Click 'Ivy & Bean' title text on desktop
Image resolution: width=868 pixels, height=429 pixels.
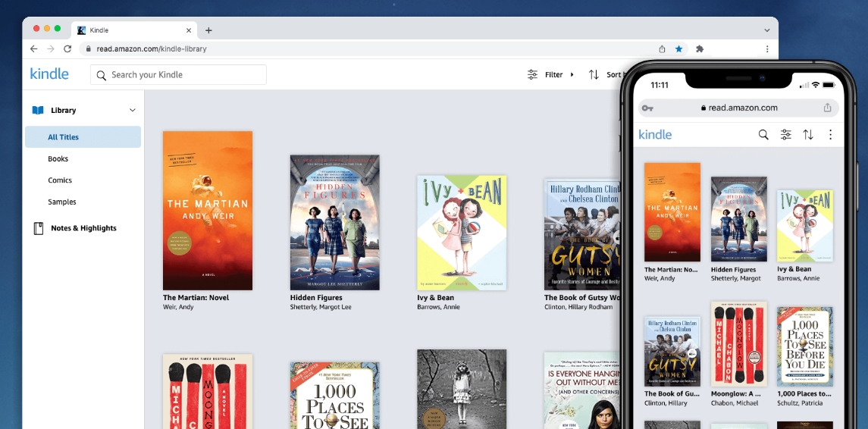[436, 297]
